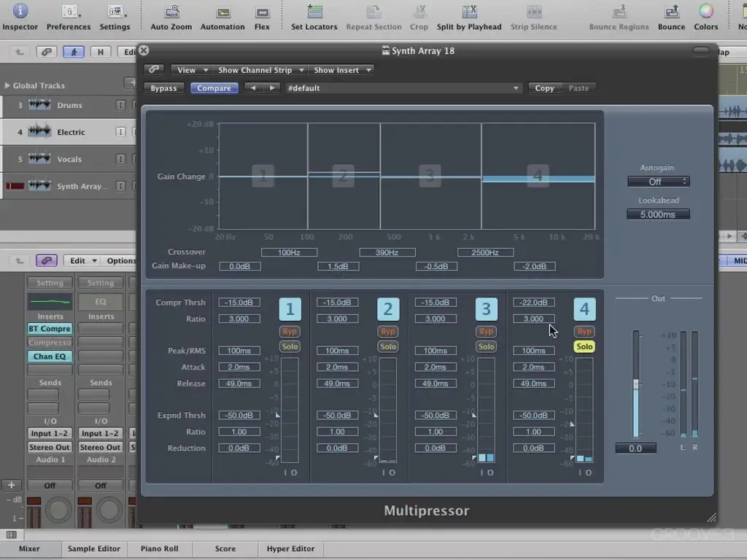747x560 pixels.
Task: Click the Audio 2 pan knob
Action: [x=109, y=510]
